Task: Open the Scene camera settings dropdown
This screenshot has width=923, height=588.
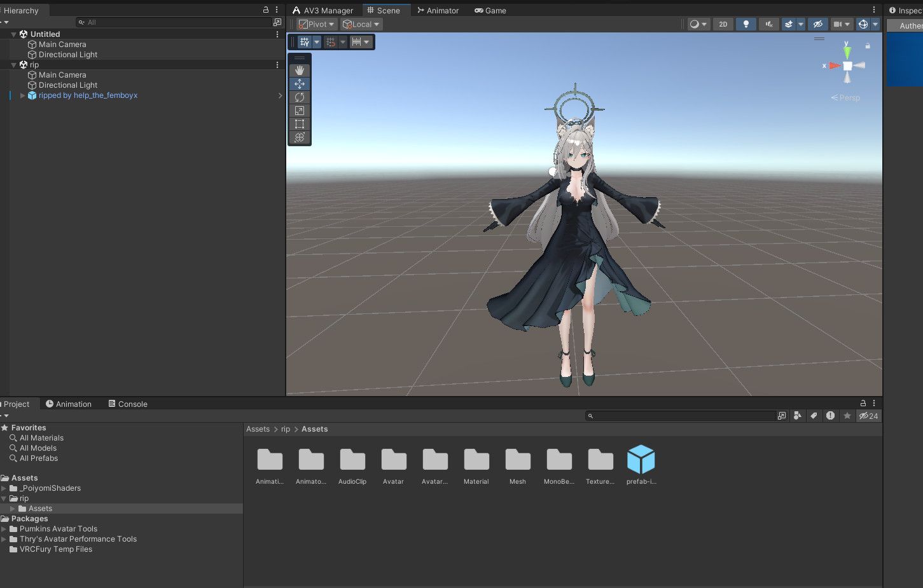Action: pyautogui.click(x=842, y=24)
